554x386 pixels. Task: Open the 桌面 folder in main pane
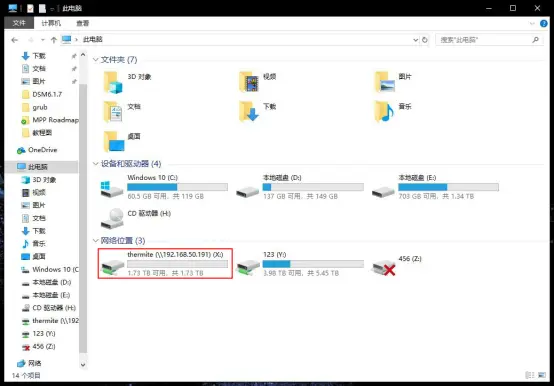point(114,141)
